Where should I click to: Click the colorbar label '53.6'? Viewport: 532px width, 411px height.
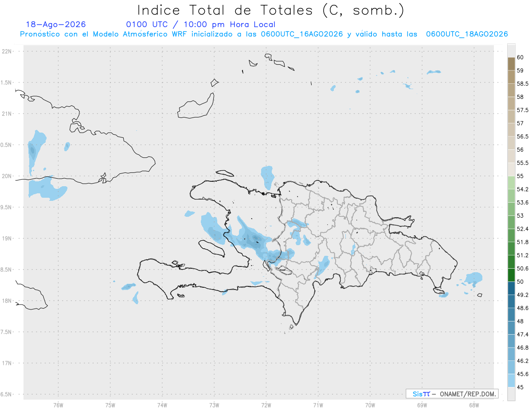coord(523,203)
